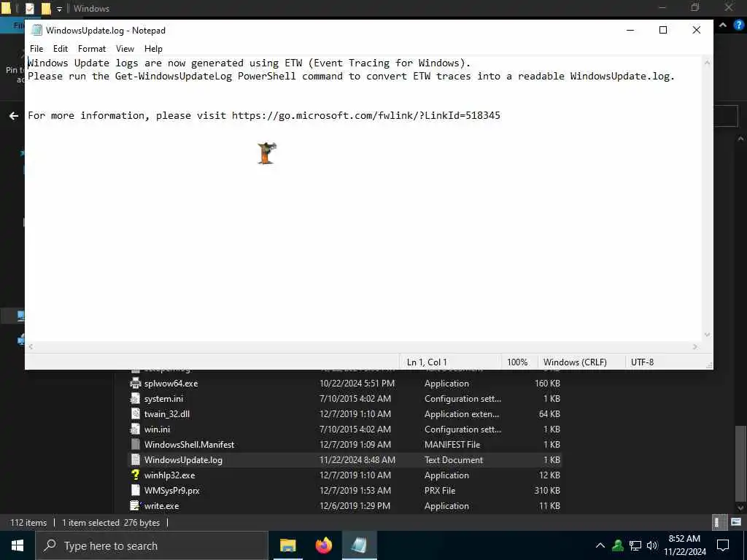
Task: Select splwow64.exe printer icon in Explorer
Action: (x=135, y=384)
